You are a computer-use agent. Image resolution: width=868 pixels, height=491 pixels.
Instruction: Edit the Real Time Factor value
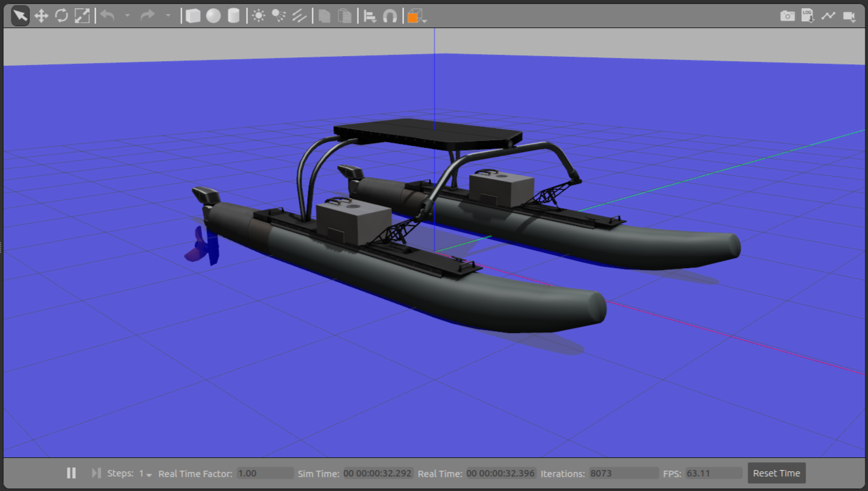[264, 473]
